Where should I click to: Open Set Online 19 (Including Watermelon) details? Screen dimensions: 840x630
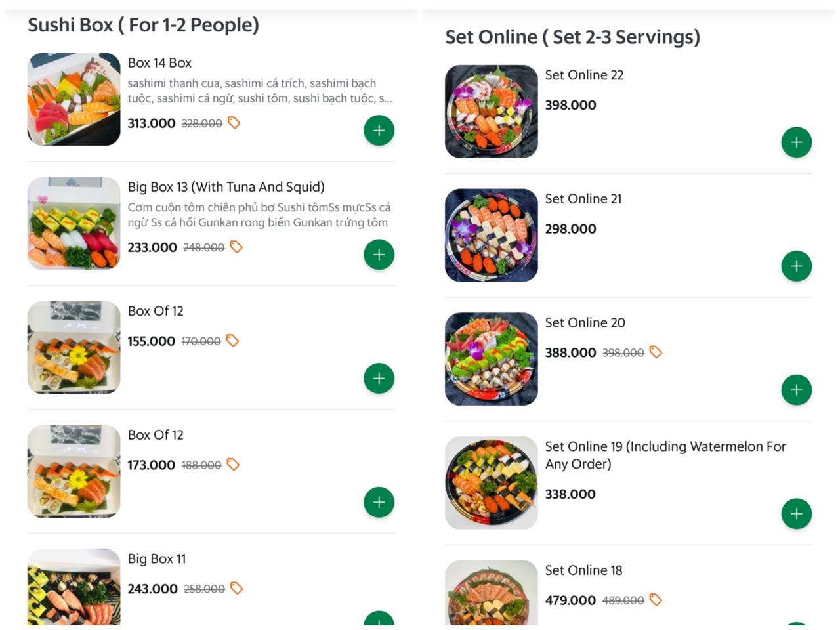665,455
